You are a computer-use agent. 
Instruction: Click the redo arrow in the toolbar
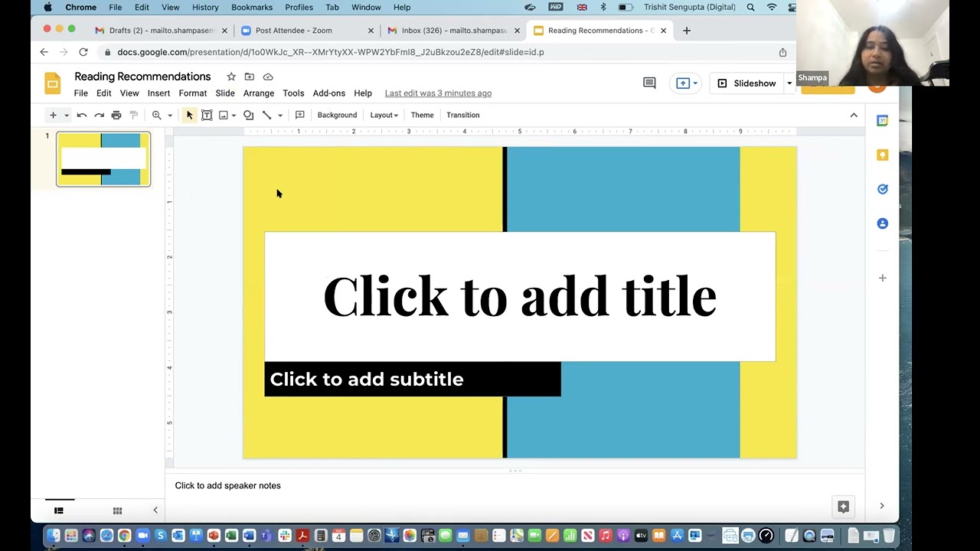99,115
